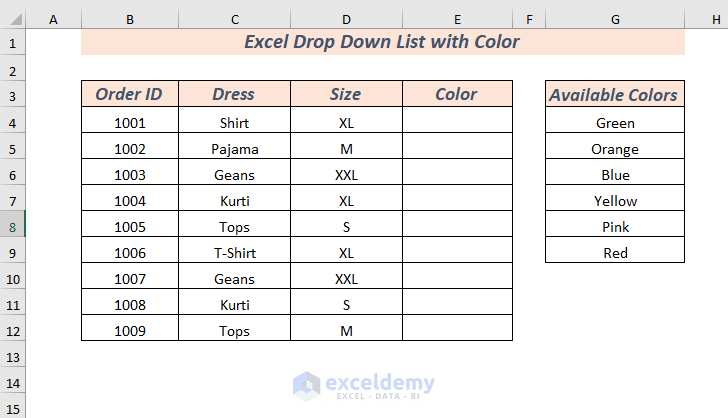Click the title cell "Excel Drop Down List with Color"
The height and width of the screenshot is (418, 728).
(382, 42)
